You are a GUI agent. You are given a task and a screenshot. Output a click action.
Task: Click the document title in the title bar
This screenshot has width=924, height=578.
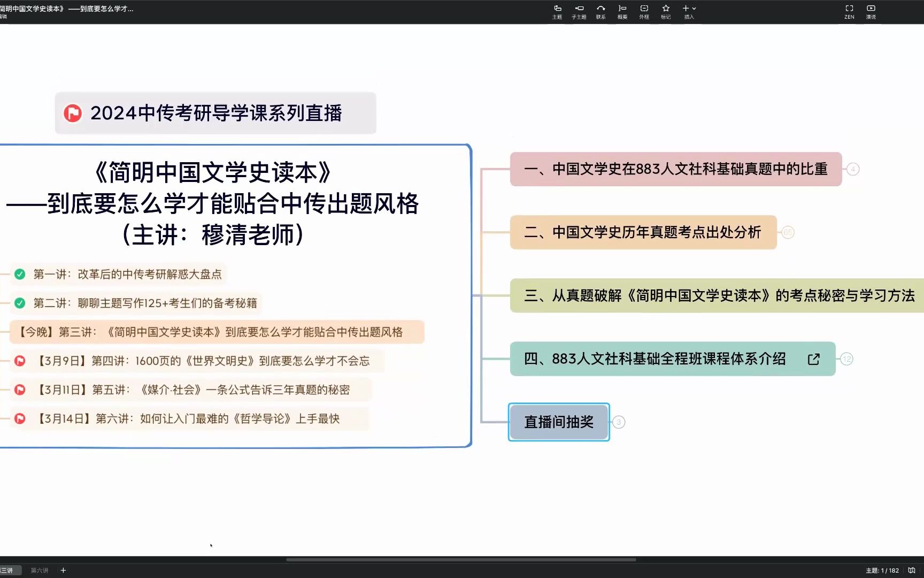[67, 9]
